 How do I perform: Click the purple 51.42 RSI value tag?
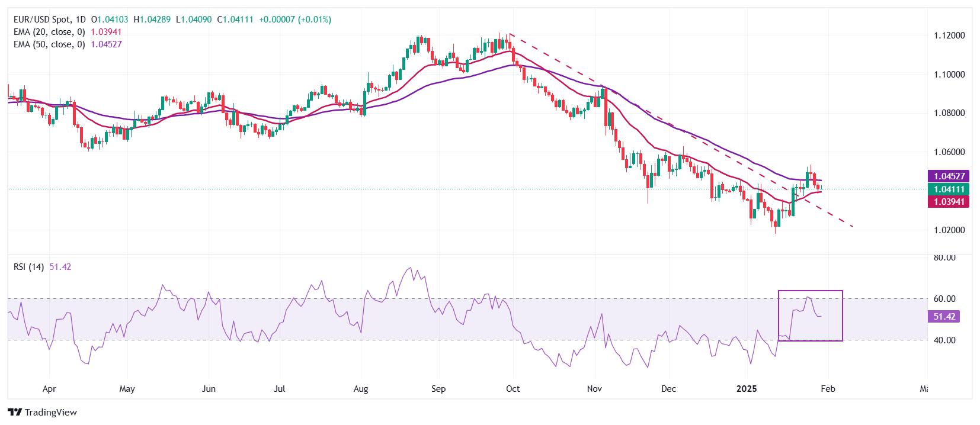click(x=943, y=317)
